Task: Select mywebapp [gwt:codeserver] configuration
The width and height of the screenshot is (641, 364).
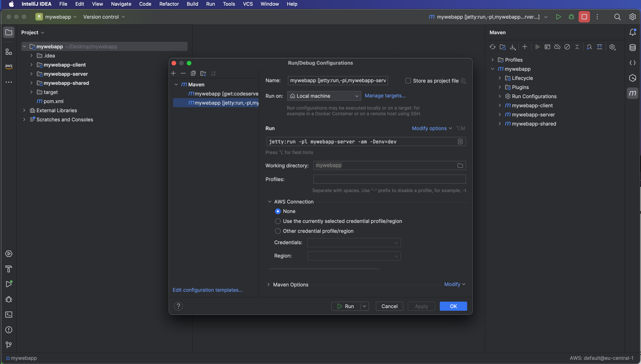Action: pyautogui.click(x=223, y=94)
